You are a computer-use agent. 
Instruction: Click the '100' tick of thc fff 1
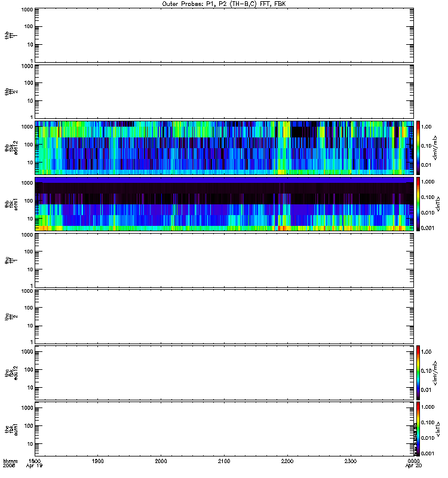(29, 252)
